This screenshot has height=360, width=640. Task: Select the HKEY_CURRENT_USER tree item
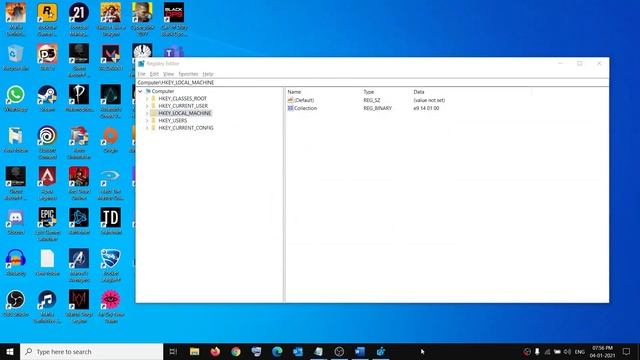183,106
